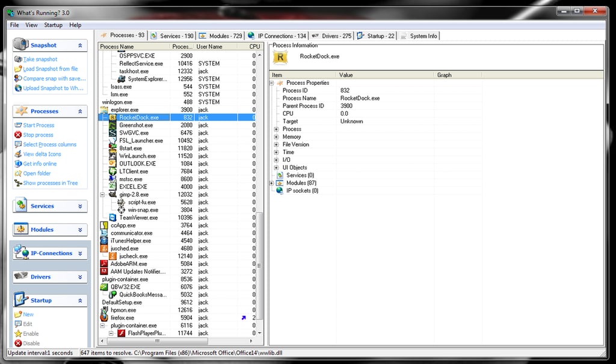Expand the Modules sidebar panel
The height and width of the screenshot is (364, 616).
(80, 230)
